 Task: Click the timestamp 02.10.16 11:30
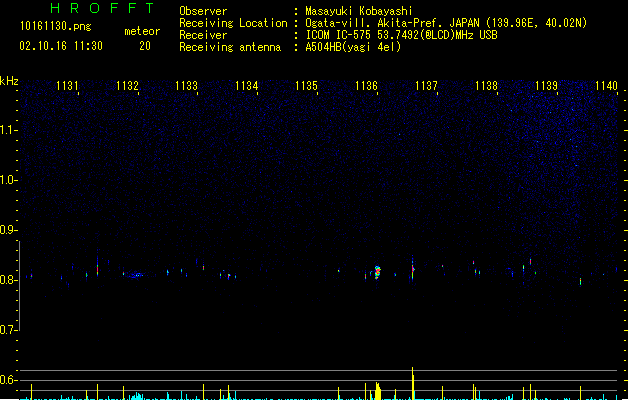coord(61,46)
